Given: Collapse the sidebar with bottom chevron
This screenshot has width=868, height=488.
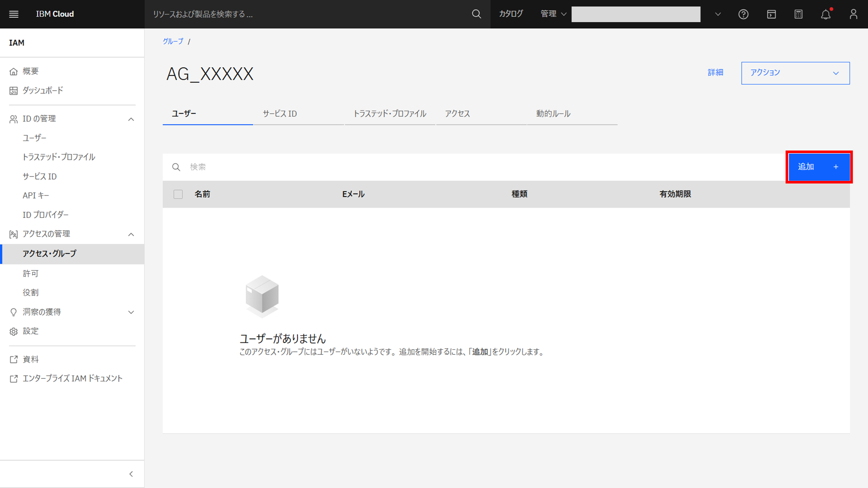Looking at the screenshot, I should (131, 474).
